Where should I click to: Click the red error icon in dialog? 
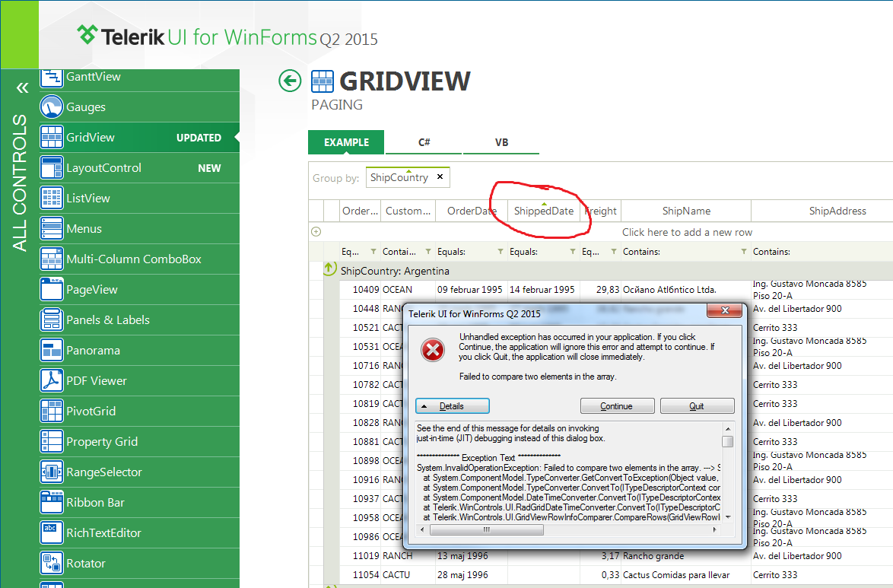coord(433,350)
